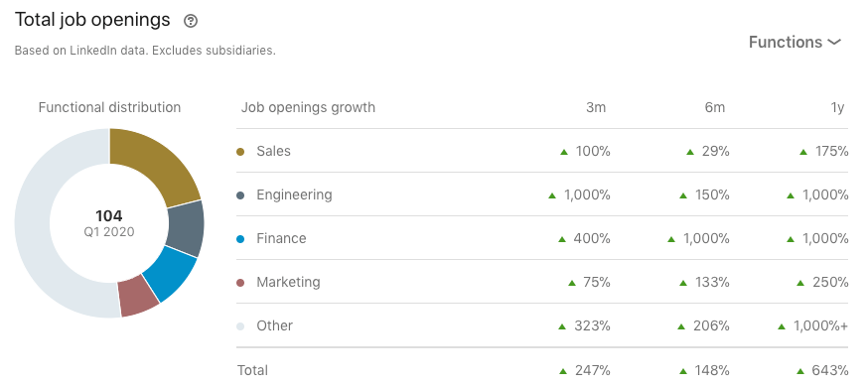Open the Functions dropdown
The width and height of the screenshot is (868, 387).
click(795, 42)
